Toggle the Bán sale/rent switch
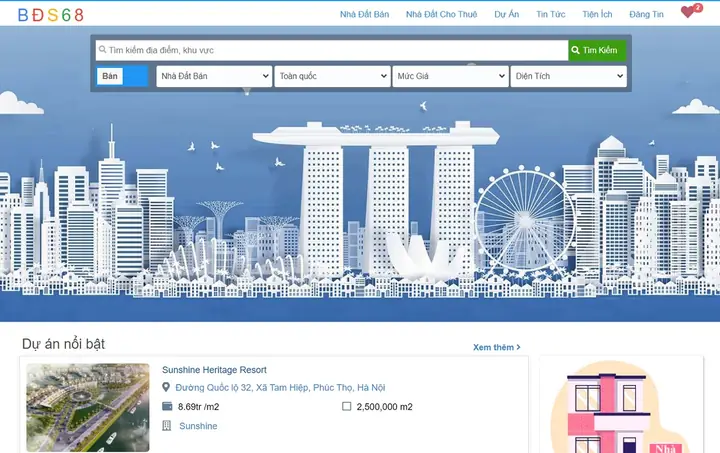The image size is (720, 453). [x=122, y=76]
